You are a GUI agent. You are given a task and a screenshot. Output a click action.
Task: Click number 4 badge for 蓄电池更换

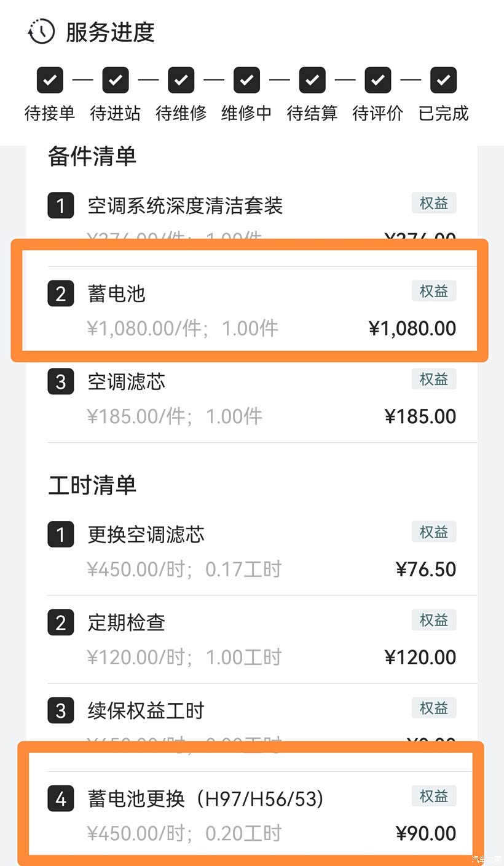coord(60,799)
